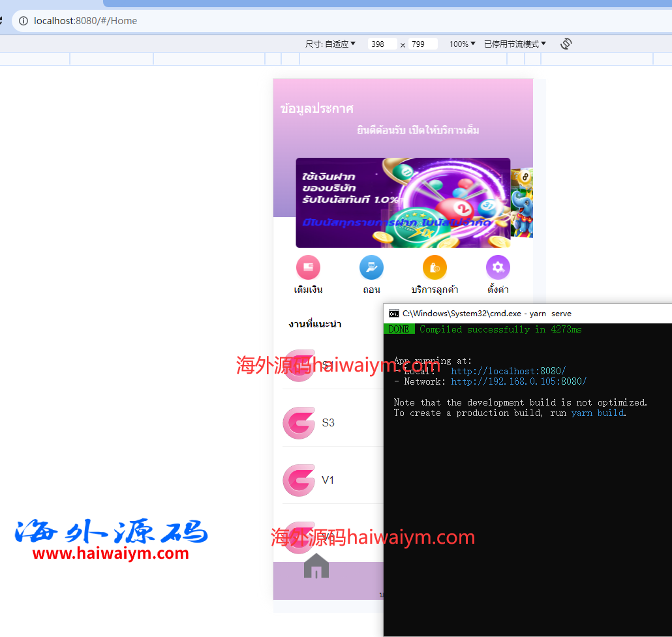The width and height of the screenshot is (672, 637).
Task: Expand the 尺寸: 自适应 dimensions dropdown
Action: click(x=331, y=44)
